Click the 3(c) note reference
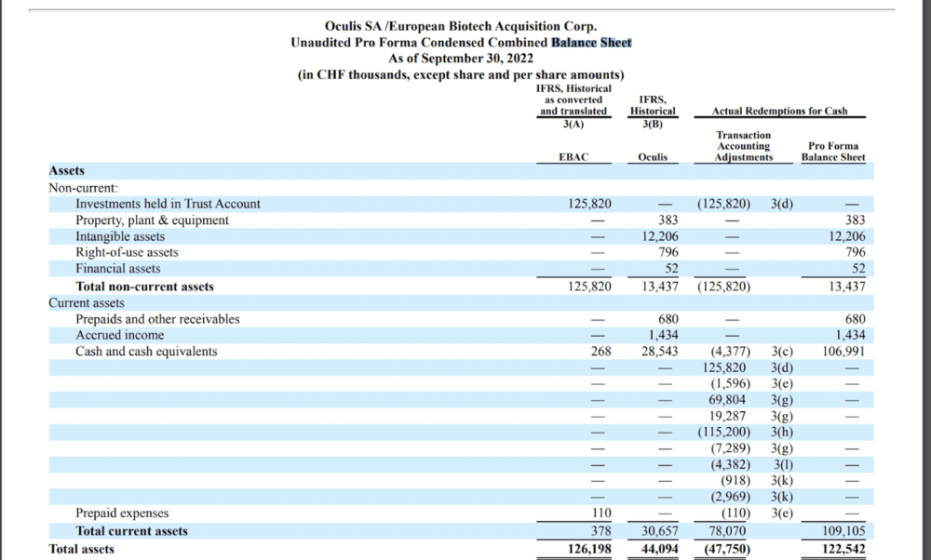 (782, 352)
